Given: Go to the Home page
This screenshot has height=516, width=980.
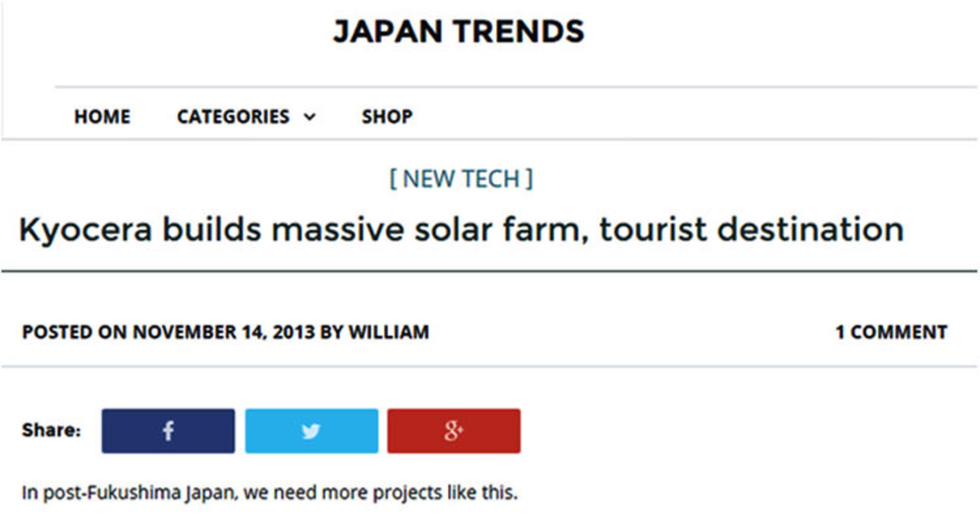Looking at the screenshot, I should [102, 117].
